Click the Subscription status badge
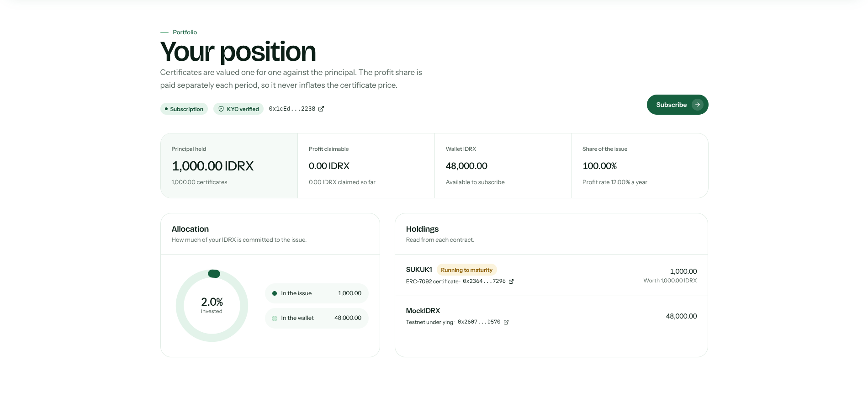Viewport: 868px width, 393px height. [184, 109]
